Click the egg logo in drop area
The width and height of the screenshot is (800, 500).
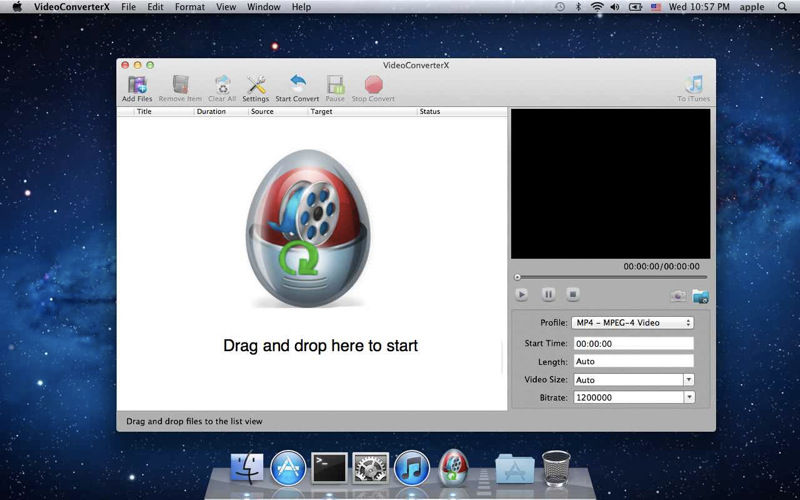point(308,229)
